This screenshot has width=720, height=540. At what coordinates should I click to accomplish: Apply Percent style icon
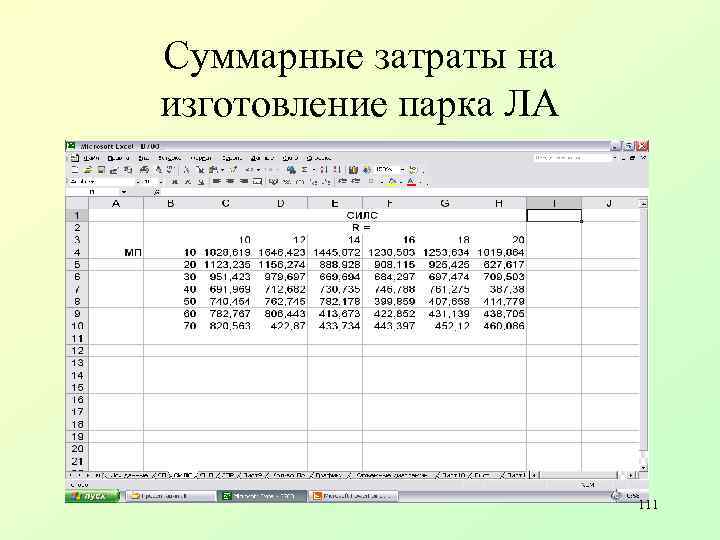286,181
